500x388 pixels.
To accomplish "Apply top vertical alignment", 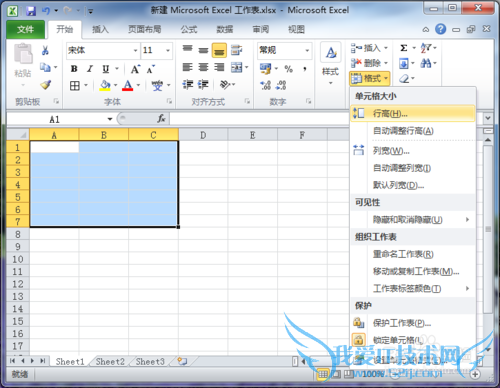I will point(188,50).
